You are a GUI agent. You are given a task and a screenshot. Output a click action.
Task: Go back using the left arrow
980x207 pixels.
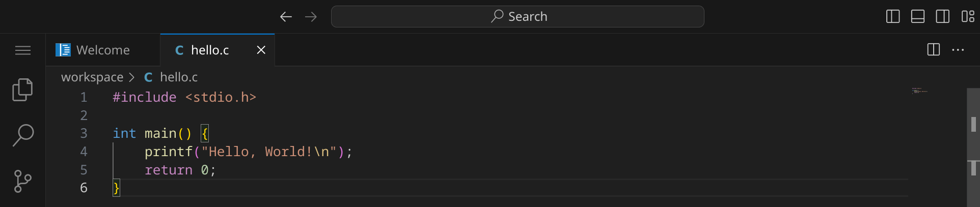click(x=286, y=17)
